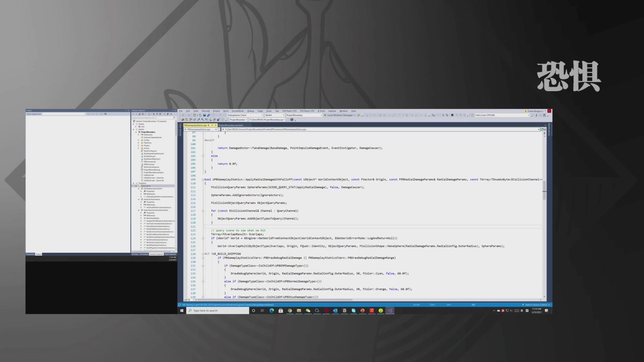Click the Go button beside the file path bar
Viewport: 644px width, 362px height.
tap(543, 129)
